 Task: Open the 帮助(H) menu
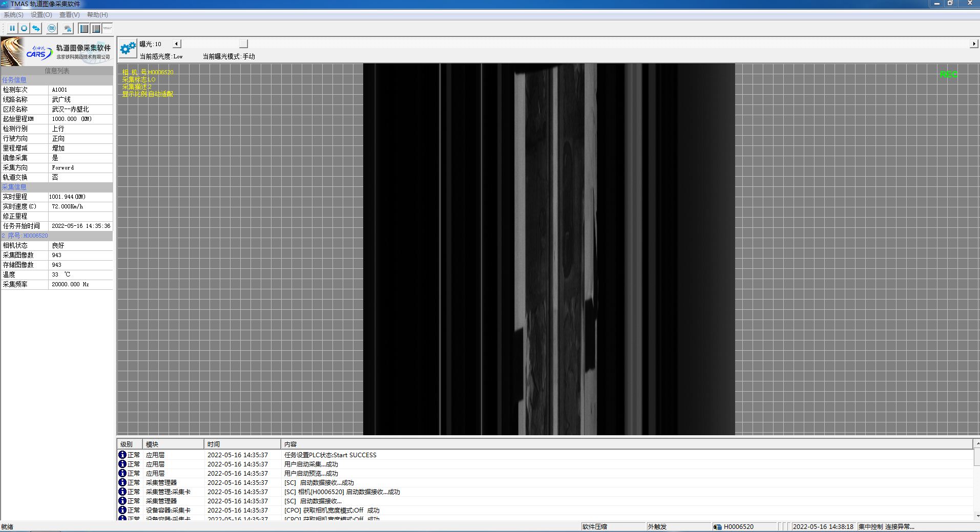[x=97, y=15]
